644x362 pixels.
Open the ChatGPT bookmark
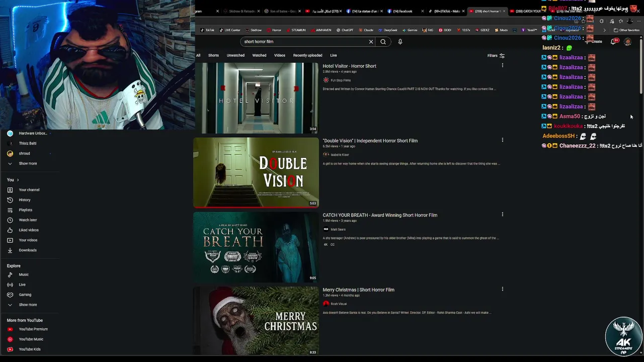345,30
